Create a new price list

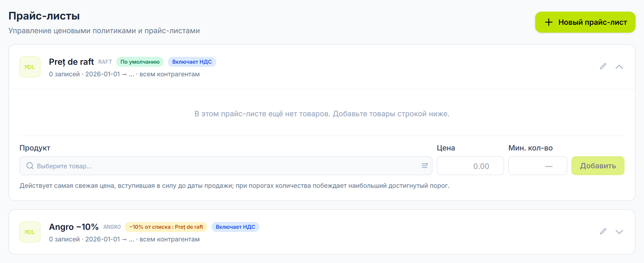pos(585,22)
